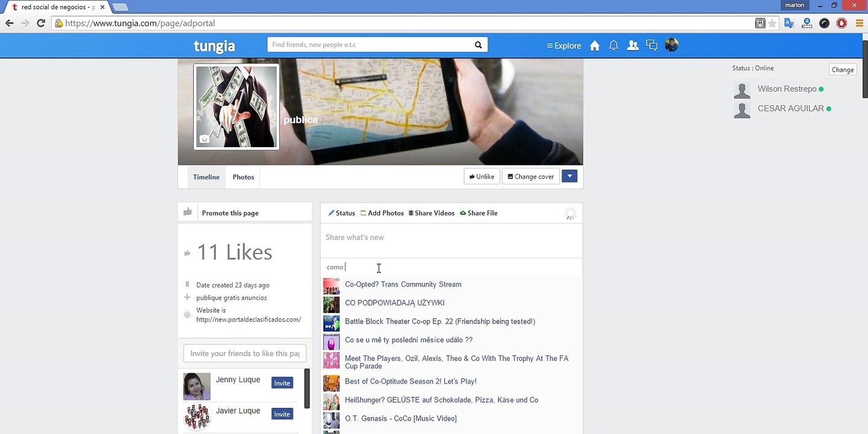Open the friend requests icon
Screen dimensions: 868x434
pyautogui.click(x=633, y=46)
